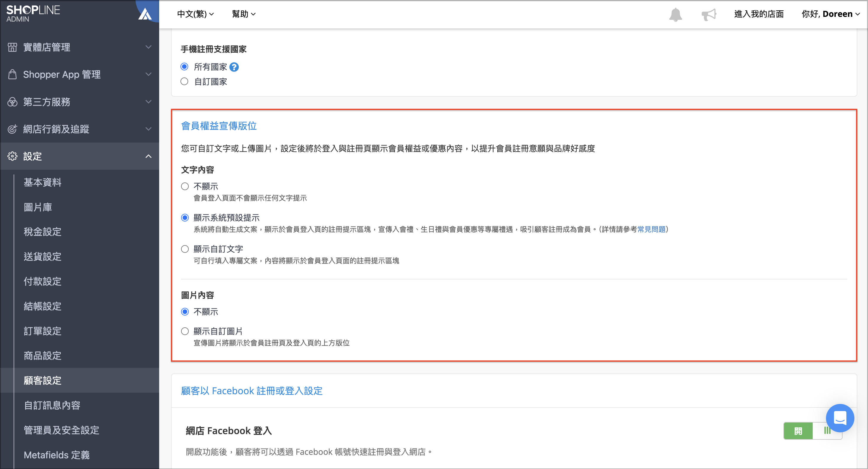Expand 第三方服務 chevron

click(148, 102)
